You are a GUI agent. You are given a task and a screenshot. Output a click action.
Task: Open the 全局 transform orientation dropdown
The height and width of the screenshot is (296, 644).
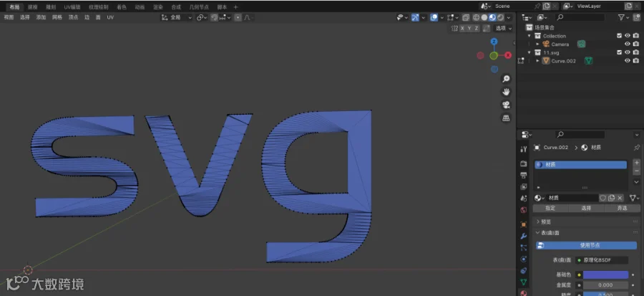pyautogui.click(x=177, y=17)
